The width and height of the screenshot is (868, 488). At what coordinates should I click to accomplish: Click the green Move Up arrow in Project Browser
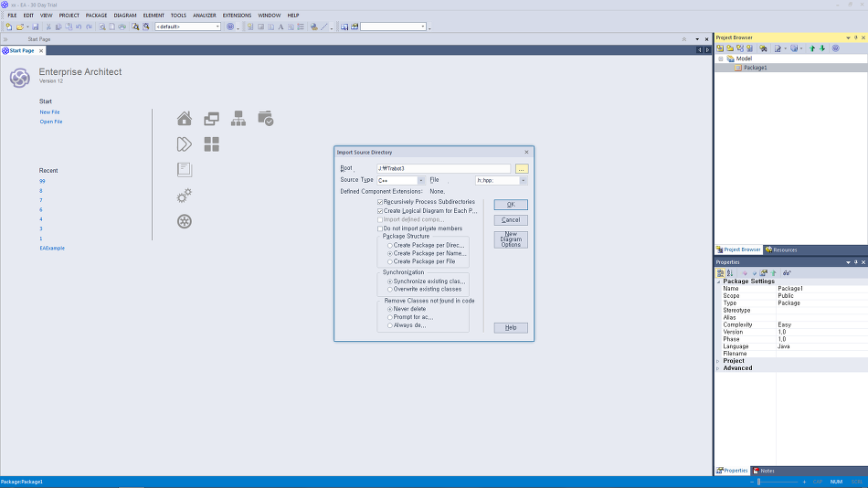pos(812,48)
